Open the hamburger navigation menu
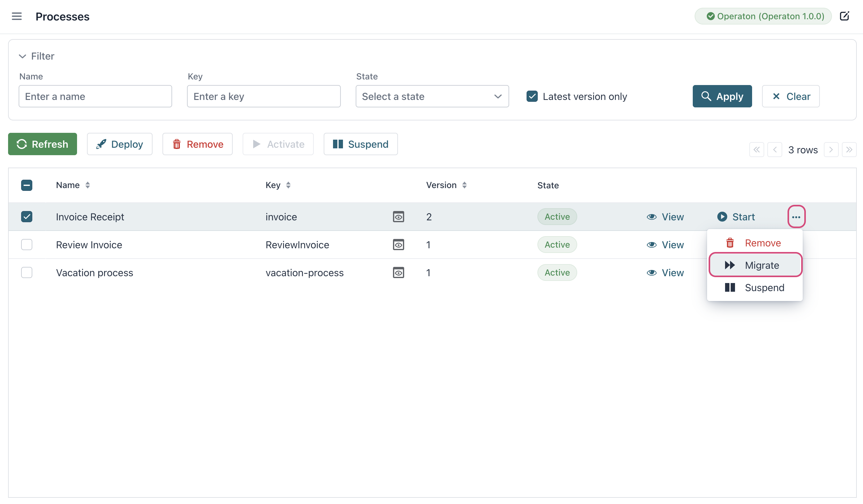Image resolution: width=863 pixels, height=504 pixels. pyautogui.click(x=17, y=16)
